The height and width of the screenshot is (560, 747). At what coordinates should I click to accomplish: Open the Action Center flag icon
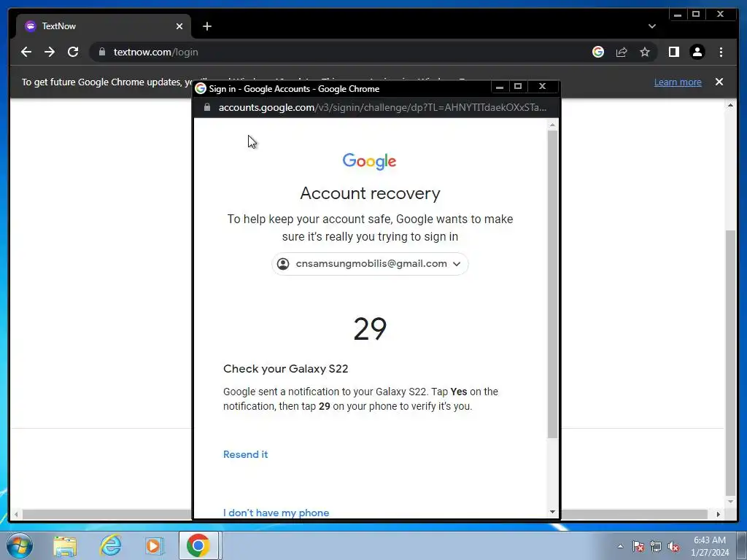coord(638,546)
